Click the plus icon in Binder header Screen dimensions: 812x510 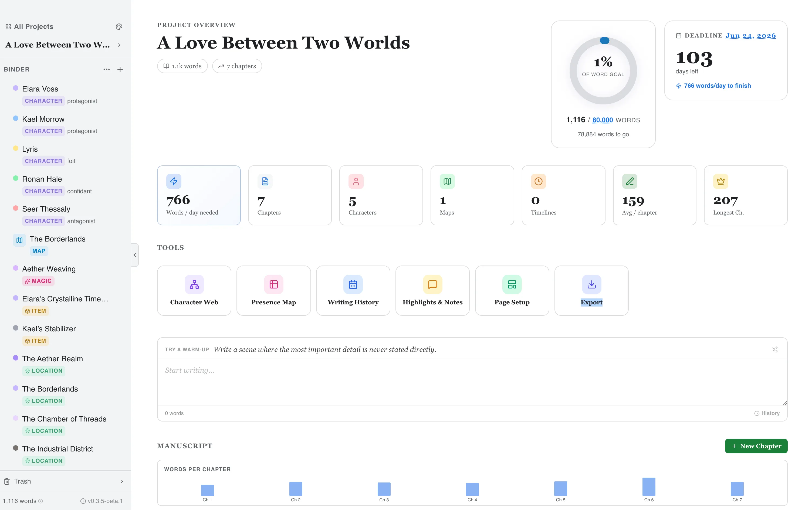(120, 69)
